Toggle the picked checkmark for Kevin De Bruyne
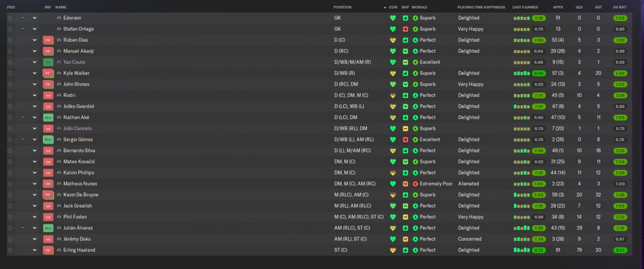Screen dimensions: 644x269 [10, 195]
